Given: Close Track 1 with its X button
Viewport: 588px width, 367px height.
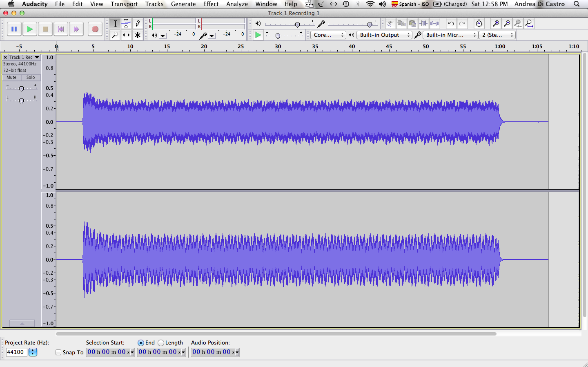Looking at the screenshot, I should (x=5, y=57).
